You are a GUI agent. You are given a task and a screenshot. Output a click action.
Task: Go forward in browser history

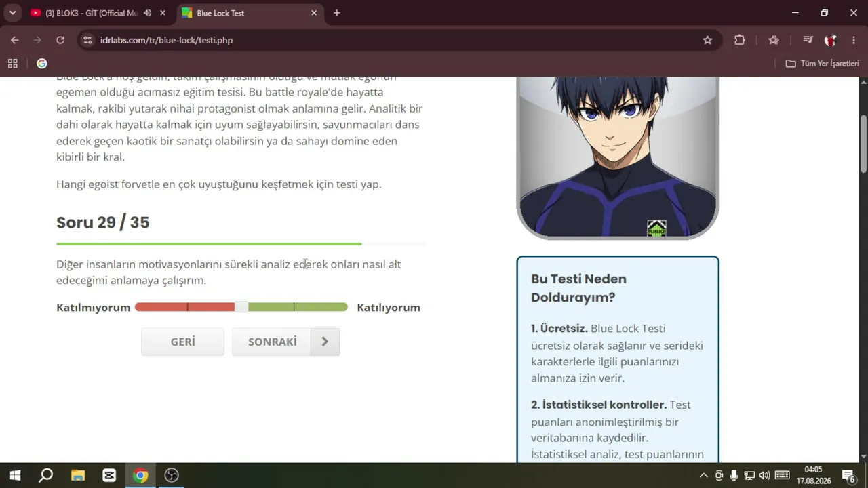click(37, 40)
